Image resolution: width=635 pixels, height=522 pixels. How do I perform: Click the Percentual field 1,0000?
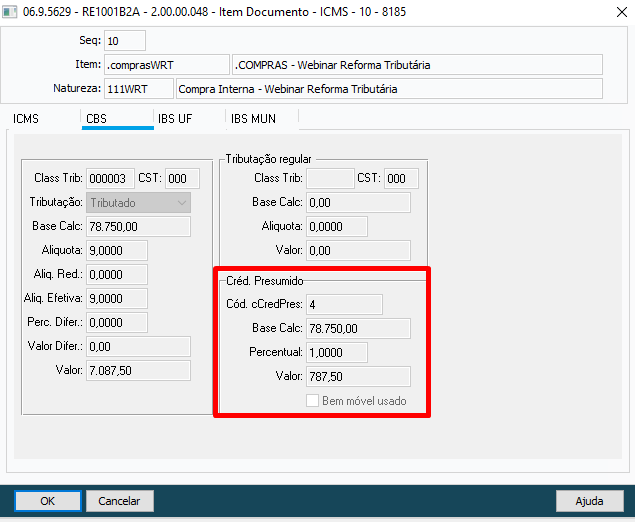337,352
